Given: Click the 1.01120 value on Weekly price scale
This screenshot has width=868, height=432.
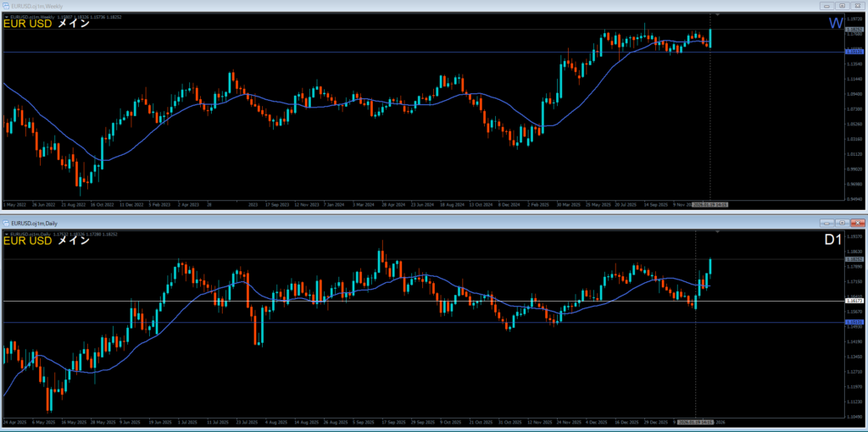Looking at the screenshot, I should coord(854,154).
